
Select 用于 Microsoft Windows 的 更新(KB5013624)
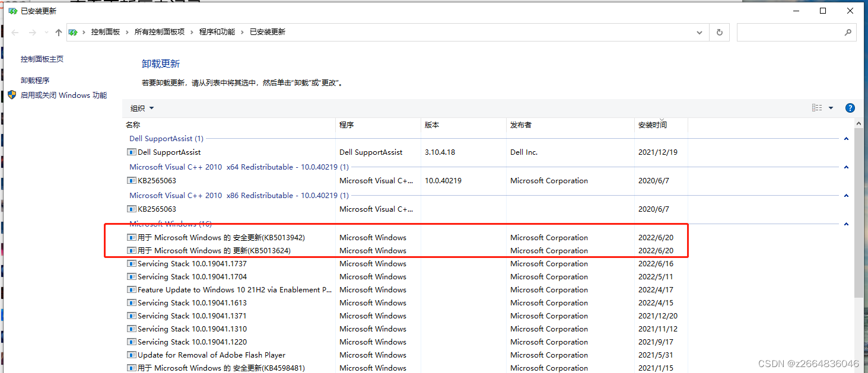point(214,251)
